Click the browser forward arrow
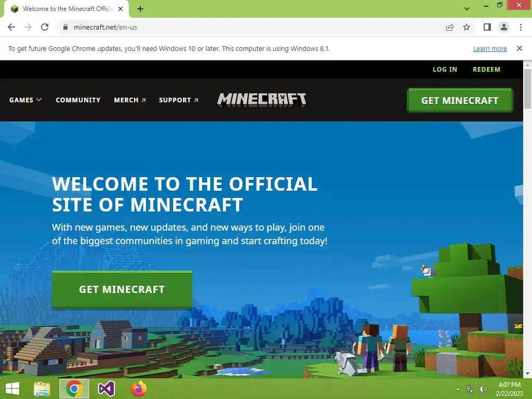Screen dimensions: 532x399 (x=28, y=27)
